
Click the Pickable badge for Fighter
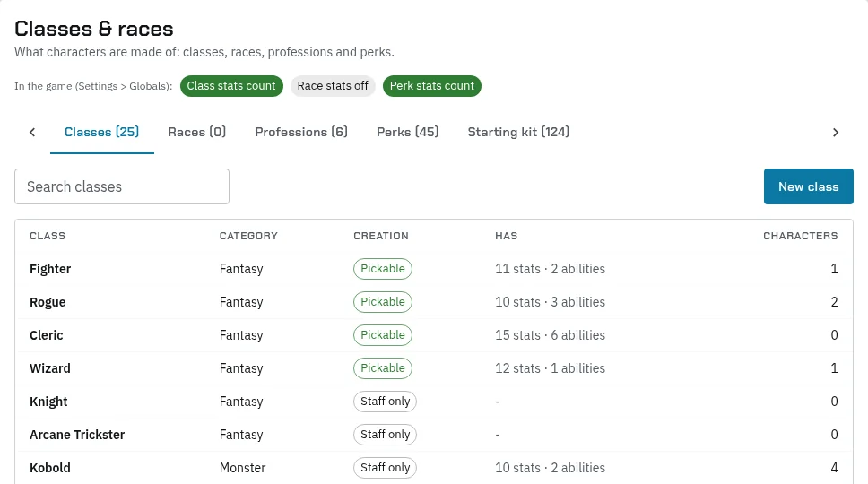(383, 269)
